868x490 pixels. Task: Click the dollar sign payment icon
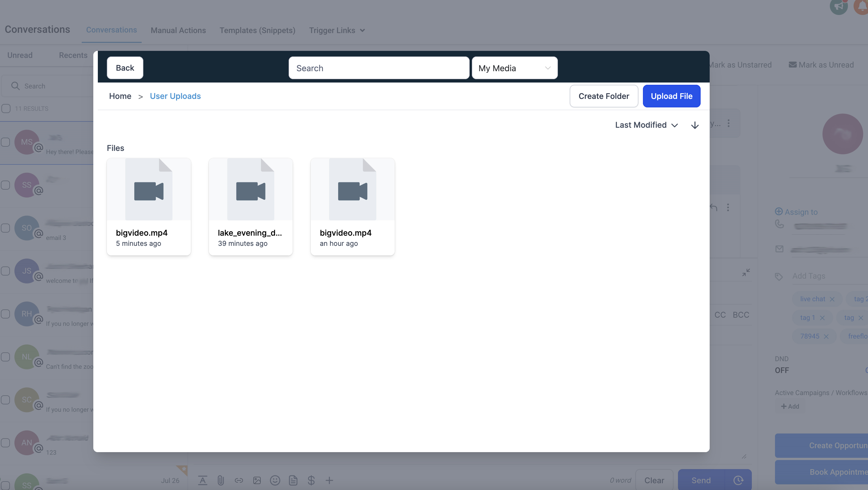pyautogui.click(x=311, y=480)
